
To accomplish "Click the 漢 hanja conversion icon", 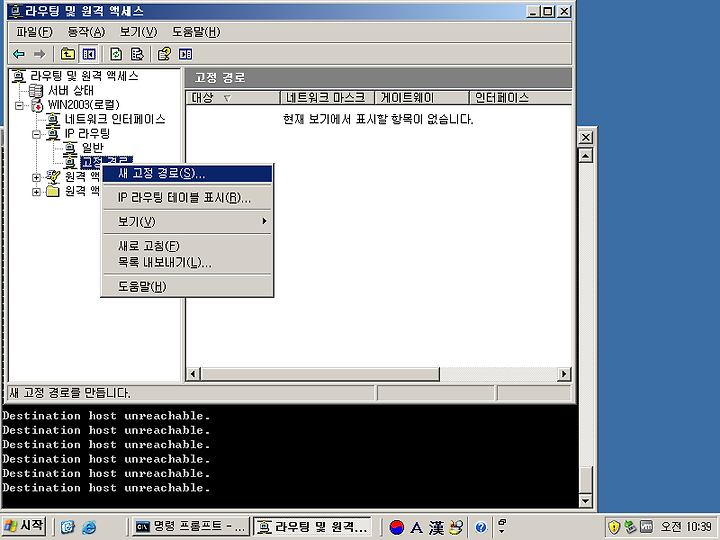I will coord(436,527).
